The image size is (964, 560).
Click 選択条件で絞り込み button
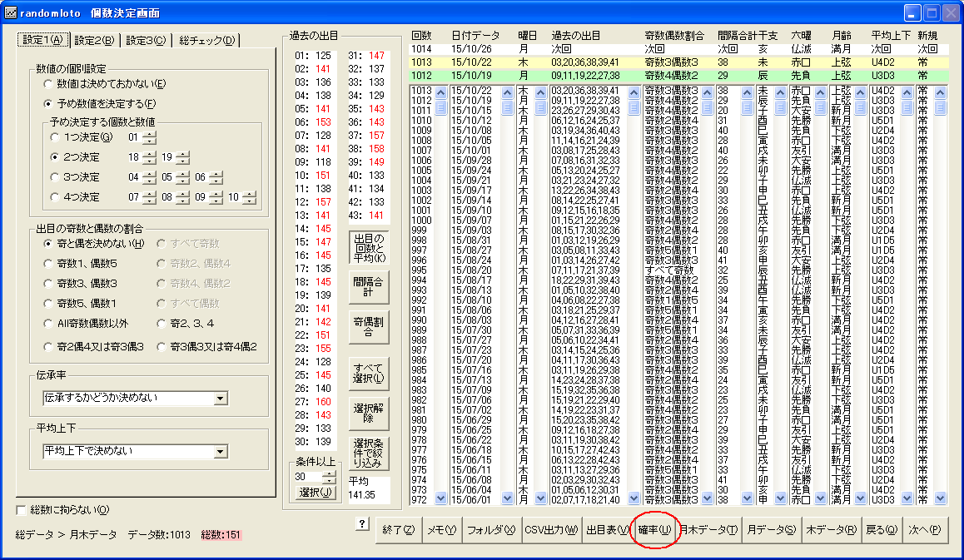(x=369, y=453)
